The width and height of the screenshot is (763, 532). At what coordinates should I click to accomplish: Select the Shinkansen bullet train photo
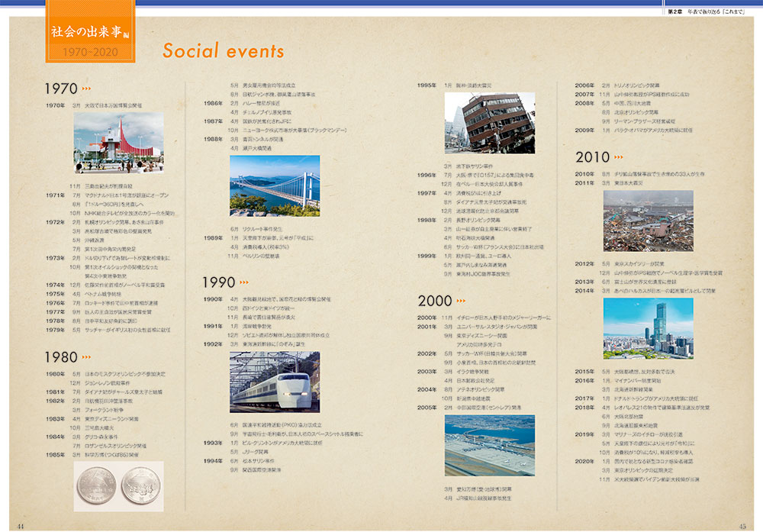pyautogui.click(x=275, y=382)
